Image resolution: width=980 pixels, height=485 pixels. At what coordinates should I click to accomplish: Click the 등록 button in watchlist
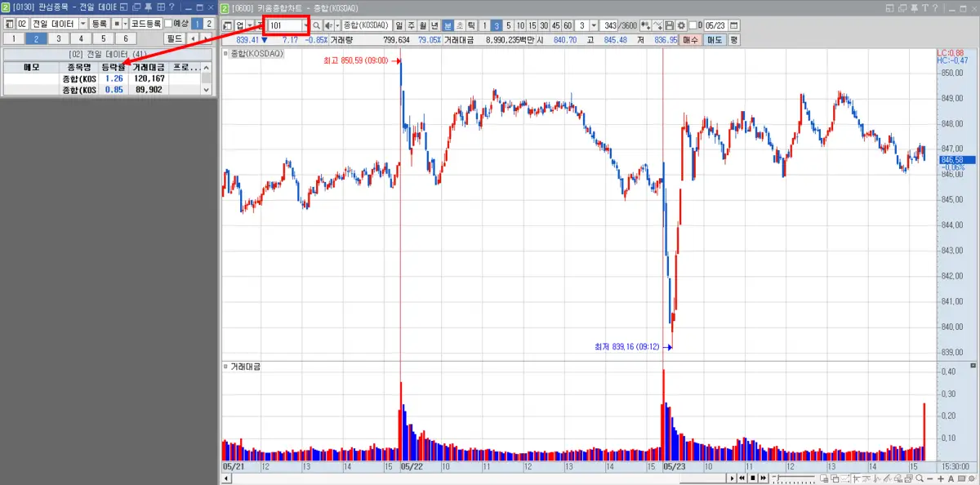click(x=100, y=24)
